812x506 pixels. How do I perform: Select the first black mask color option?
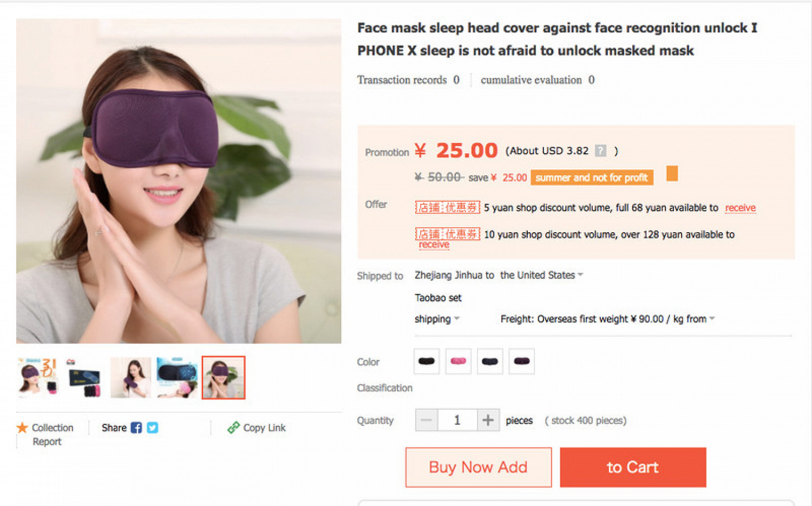(427, 362)
